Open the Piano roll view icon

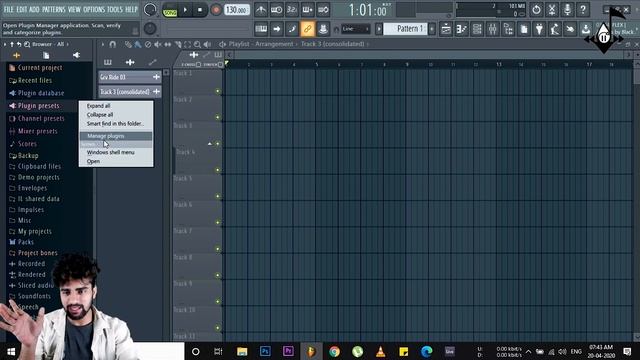point(462,29)
